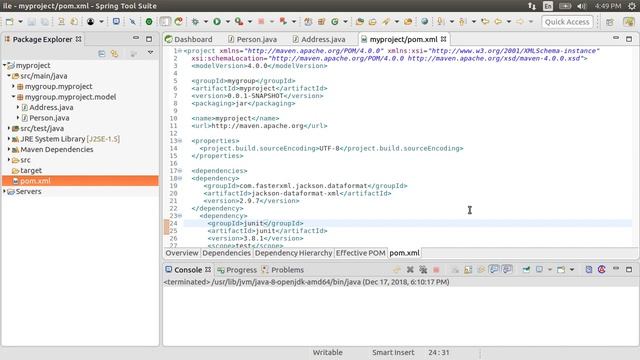
Task: Toggle Pin Console icon
Action: point(526,270)
